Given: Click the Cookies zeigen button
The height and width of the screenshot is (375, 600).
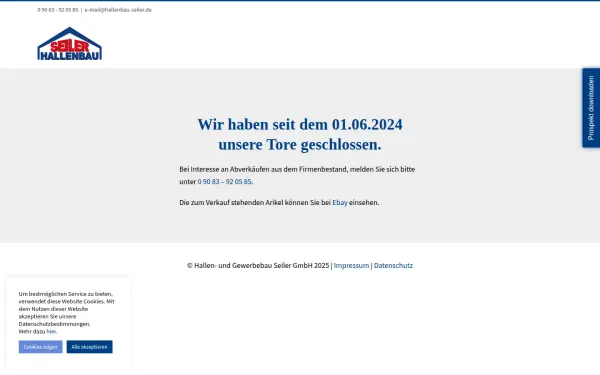Looking at the screenshot, I should (41, 347).
